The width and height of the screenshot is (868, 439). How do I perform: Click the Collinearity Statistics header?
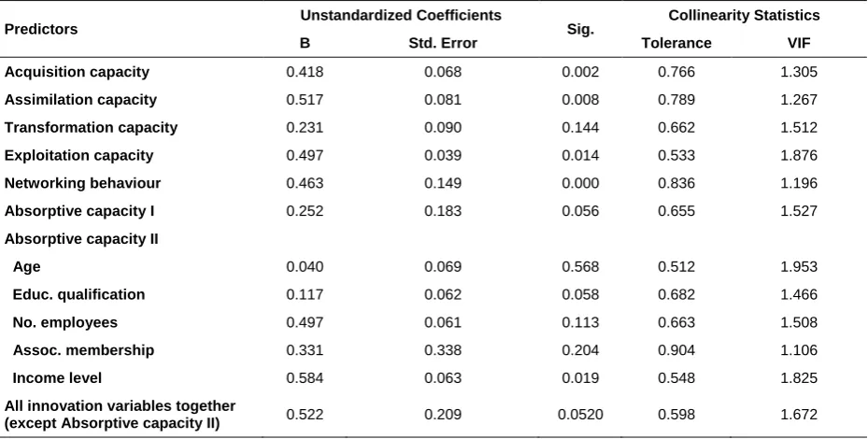(744, 16)
